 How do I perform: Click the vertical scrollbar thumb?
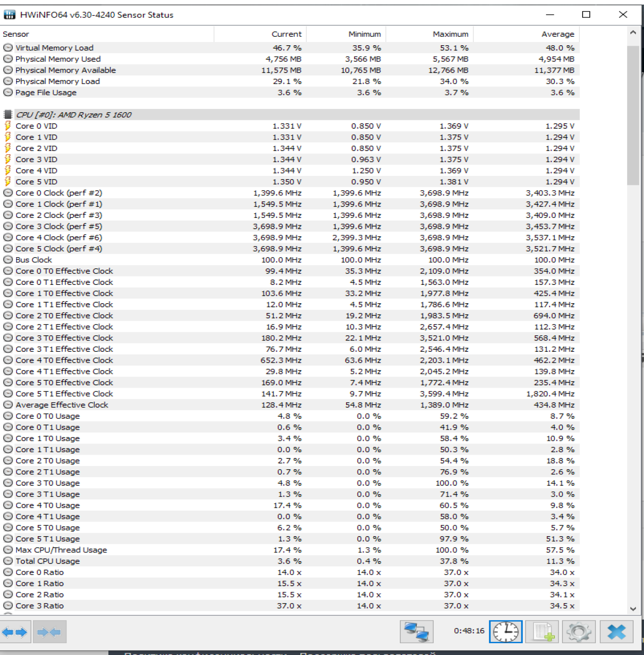click(x=633, y=115)
